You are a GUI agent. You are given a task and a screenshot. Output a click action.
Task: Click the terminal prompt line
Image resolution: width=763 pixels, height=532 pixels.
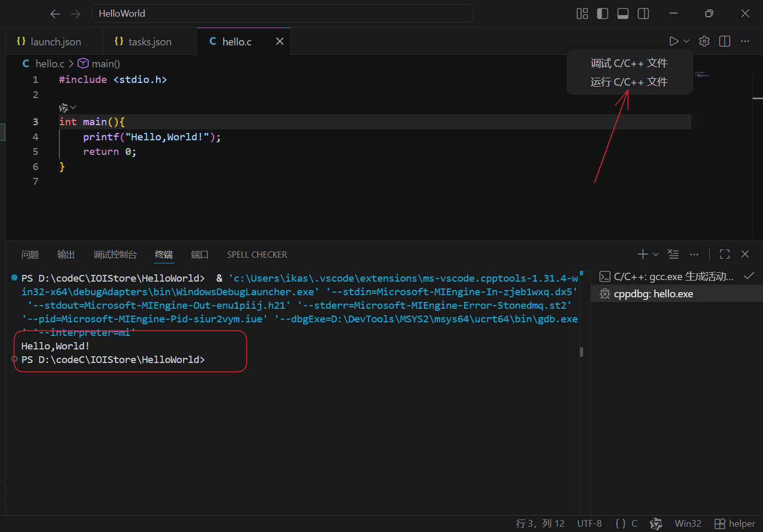[113, 360]
